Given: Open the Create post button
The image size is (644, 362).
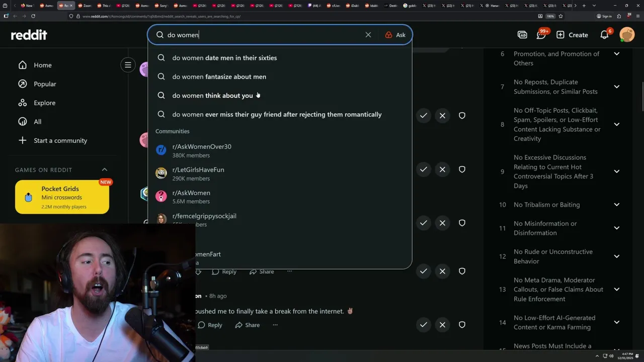Looking at the screenshot, I should point(572,35).
